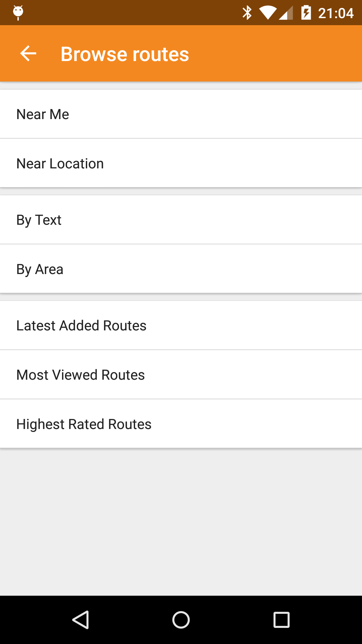Show the Most Viewed Routes list
The width and height of the screenshot is (362, 644).
point(181,375)
